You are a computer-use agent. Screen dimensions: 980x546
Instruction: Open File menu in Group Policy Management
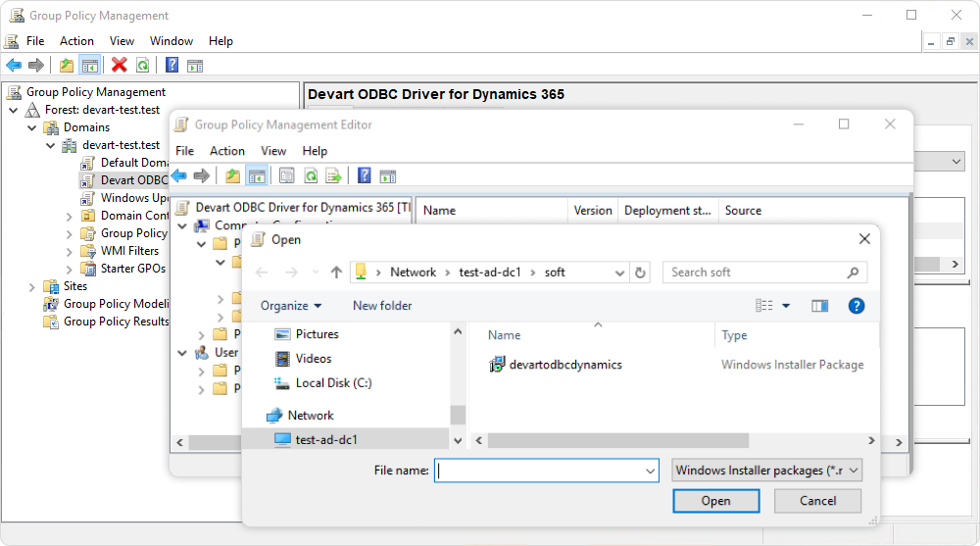tap(35, 40)
